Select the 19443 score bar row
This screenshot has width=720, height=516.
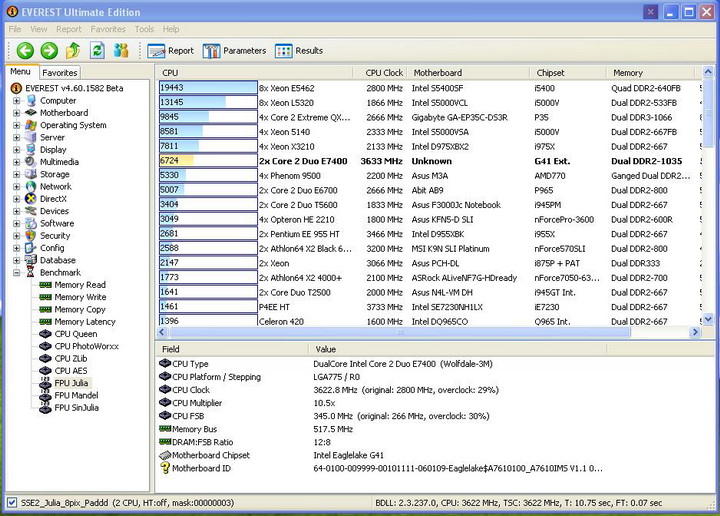coord(208,88)
